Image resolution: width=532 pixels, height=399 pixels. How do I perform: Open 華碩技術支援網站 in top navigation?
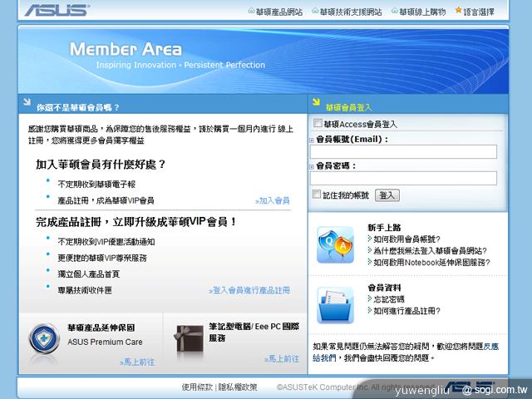pyautogui.click(x=351, y=12)
